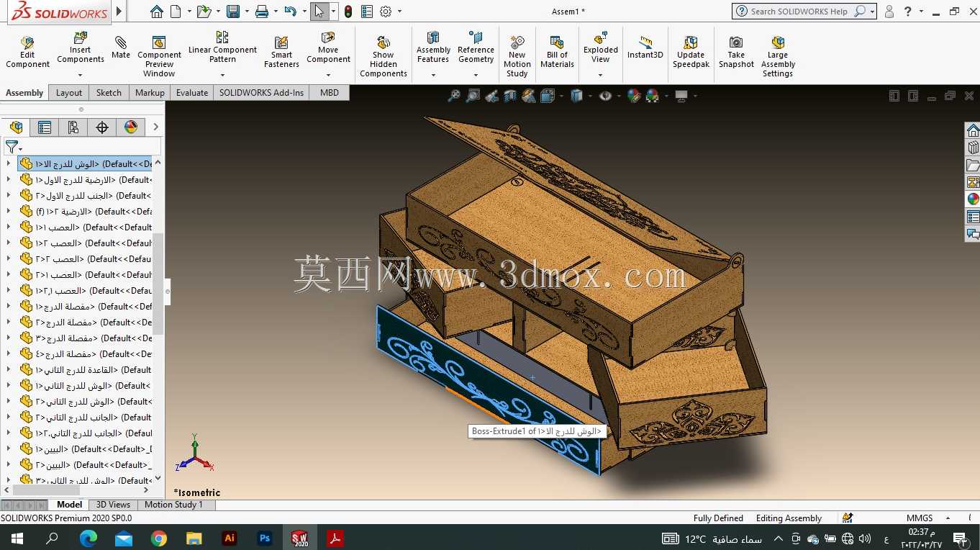Open ConfigurationManager tab icon

click(73, 127)
